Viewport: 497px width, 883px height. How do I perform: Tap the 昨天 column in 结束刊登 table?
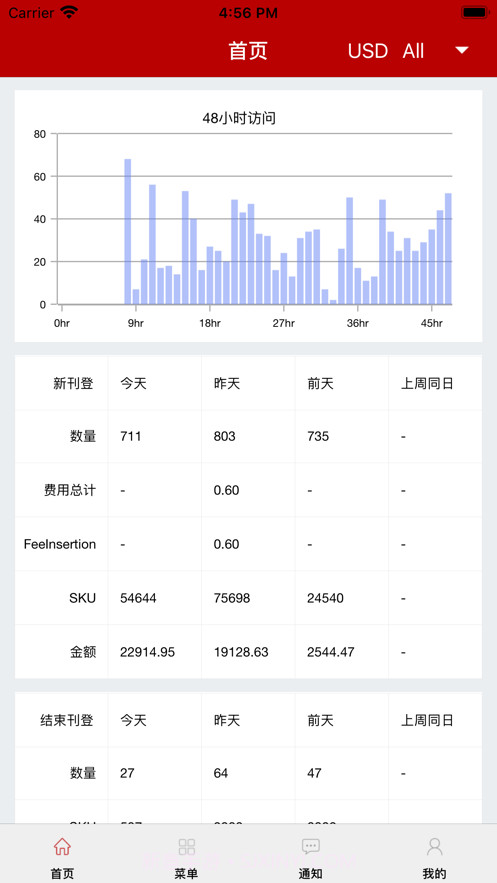[x=227, y=720]
